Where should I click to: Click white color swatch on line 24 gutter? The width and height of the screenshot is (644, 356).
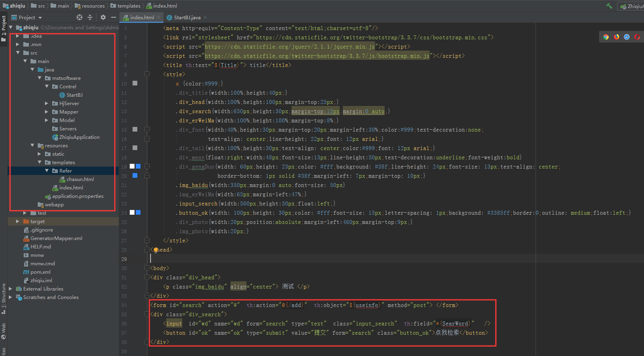(x=132, y=212)
